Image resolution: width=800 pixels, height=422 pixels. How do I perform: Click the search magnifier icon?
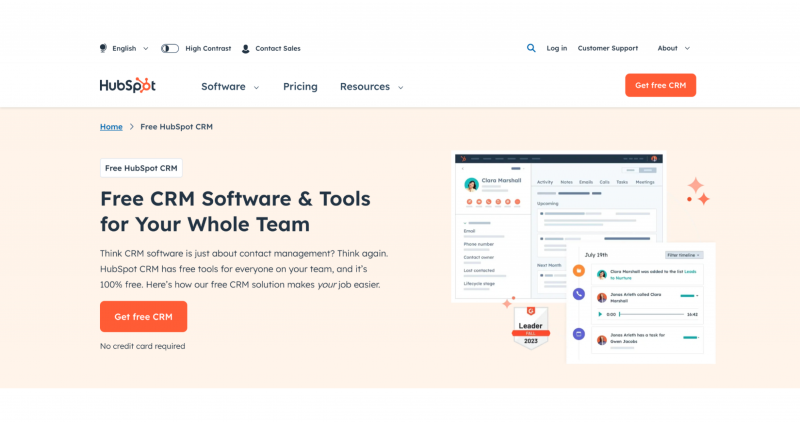click(x=531, y=48)
